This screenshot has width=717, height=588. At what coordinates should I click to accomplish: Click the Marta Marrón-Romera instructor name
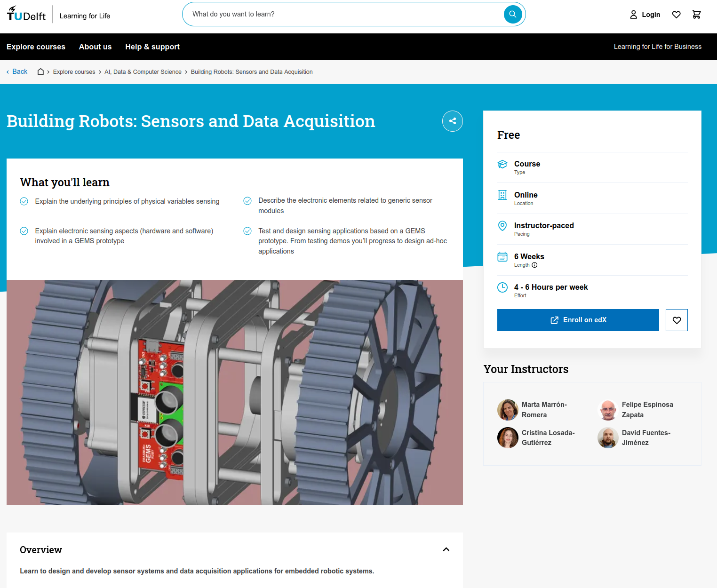[544, 410]
